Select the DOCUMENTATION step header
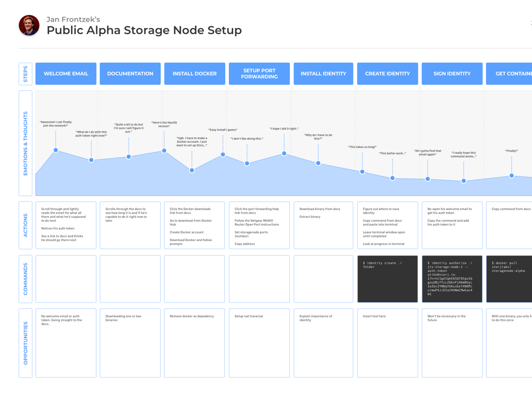The image size is (532, 399). [130, 73]
